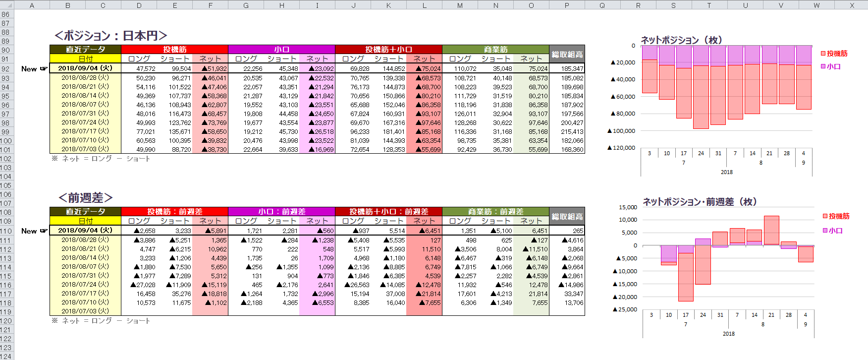Screen dimensions: 868x360
Task: Select the 商業筋：前週差 header cell
Action: [x=495, y=212]
